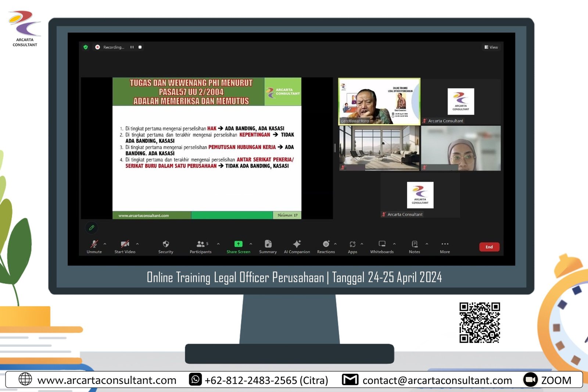Open the meeting Summary
The image size is (588, 392).
point(268,244)
